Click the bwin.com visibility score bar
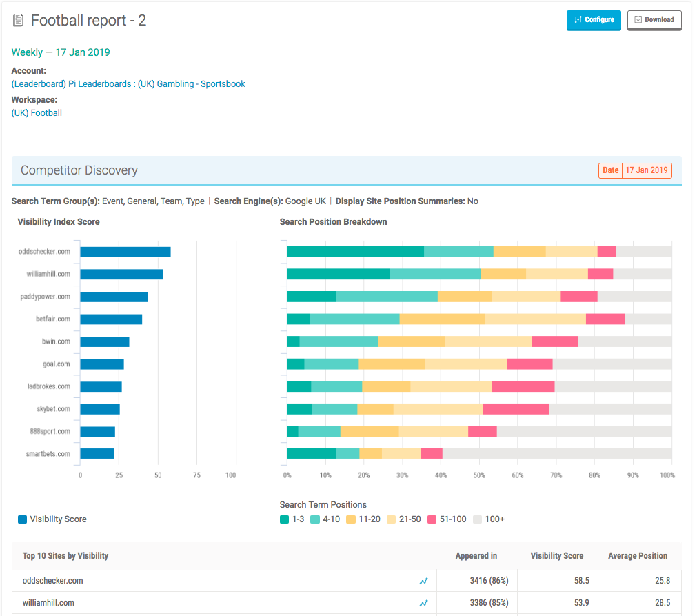 coord(105,341)
